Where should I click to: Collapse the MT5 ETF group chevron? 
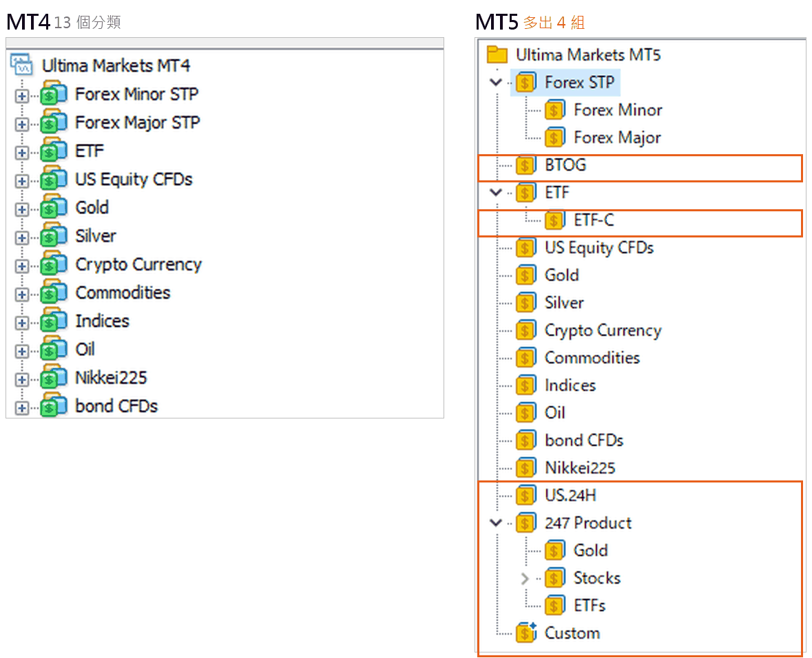pos(496,193)
